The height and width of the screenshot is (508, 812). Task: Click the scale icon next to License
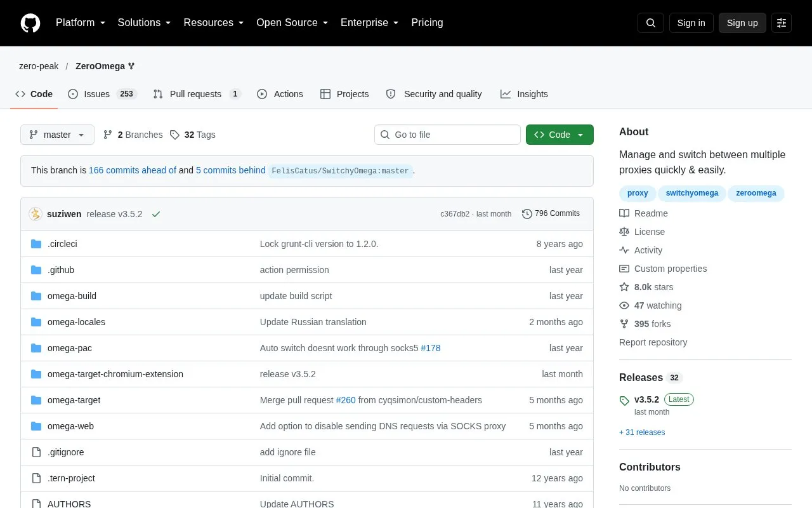click(x=624, y=232)
